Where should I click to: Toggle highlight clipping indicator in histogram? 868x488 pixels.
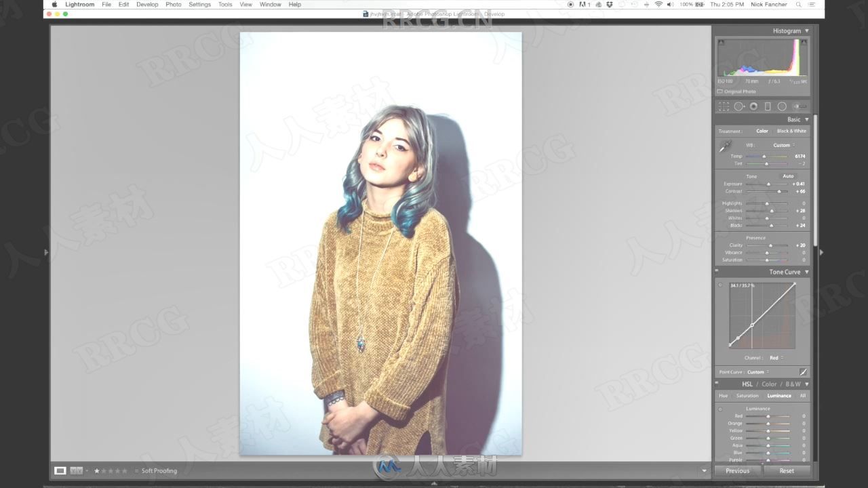[x=804, y=43]
